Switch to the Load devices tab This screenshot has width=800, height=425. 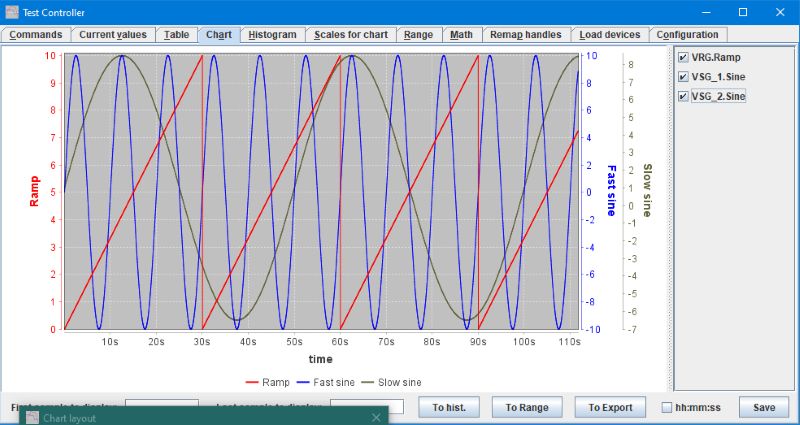pyautogui.click(x=610, y=35)
